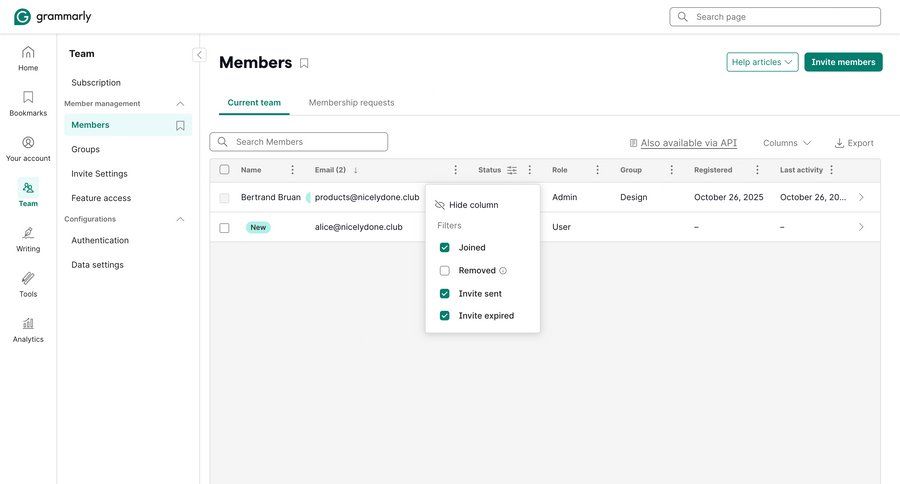Switch to Membership requests tab
Screen dimensions: 900x484
point(351,103)
